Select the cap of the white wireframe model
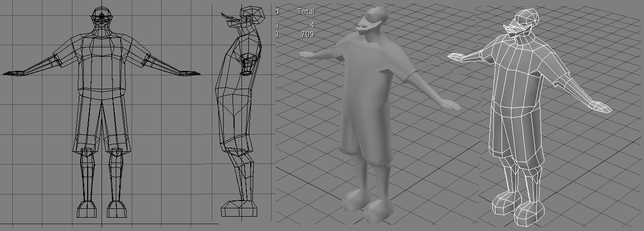The image size is (644, 231). point(522,19)
